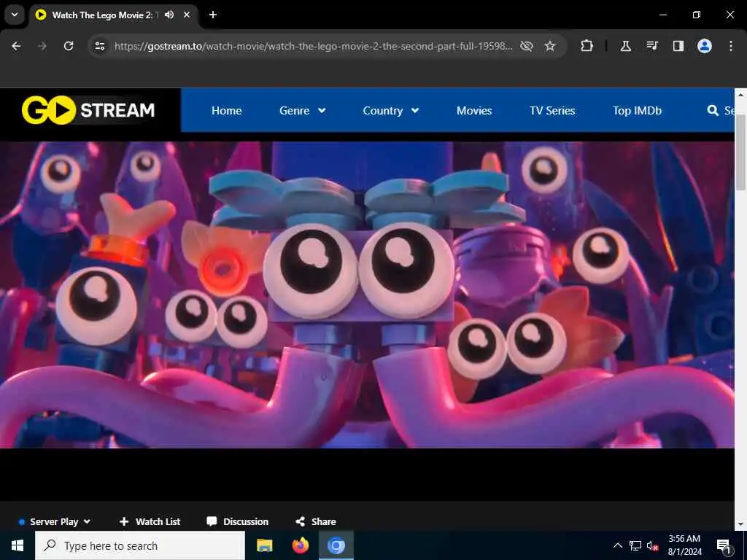Show hidden system tray icons

[x=617, y=545]
